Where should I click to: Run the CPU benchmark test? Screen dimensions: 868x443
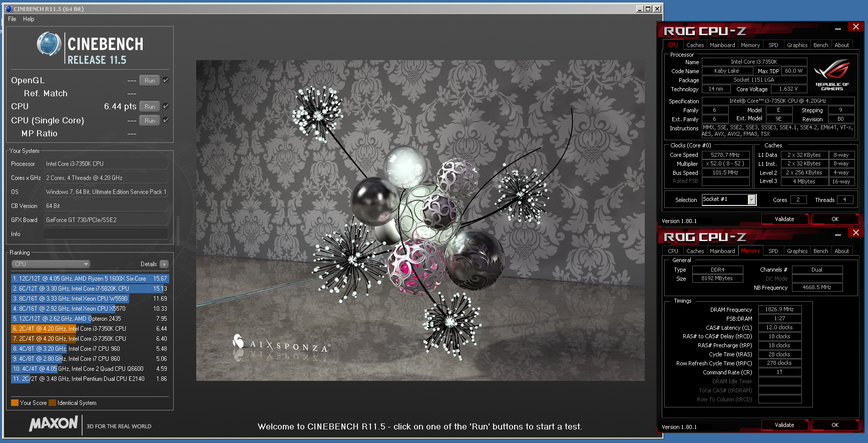coord(149,107)
